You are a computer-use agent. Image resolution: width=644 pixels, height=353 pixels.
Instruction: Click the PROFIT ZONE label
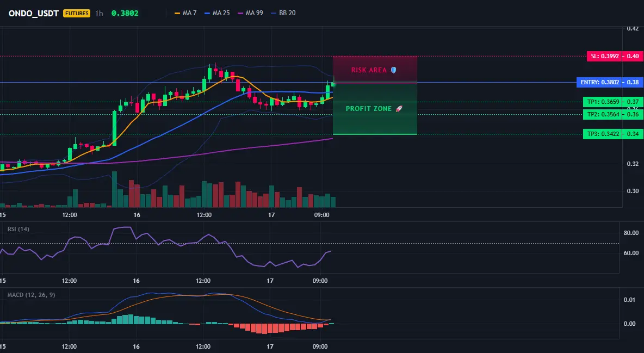pos(369,109)
